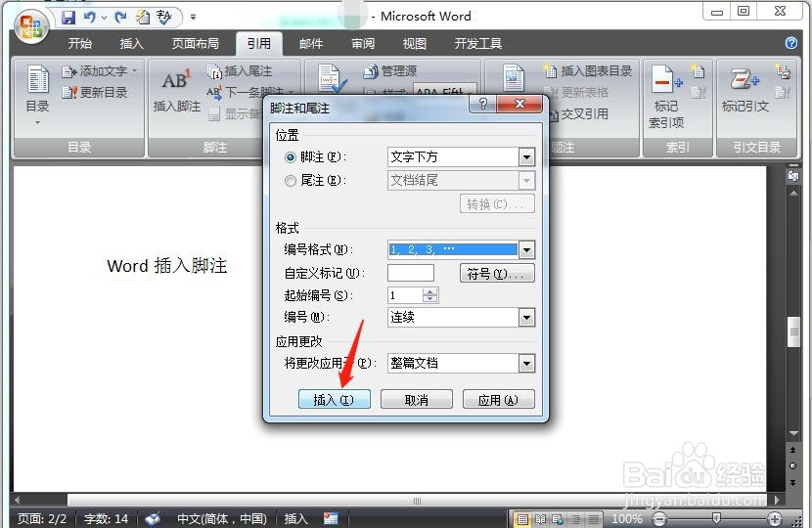Close the 脚注和尾注 dialog
The width and height of the screenshot is (812, 528).
519,104
